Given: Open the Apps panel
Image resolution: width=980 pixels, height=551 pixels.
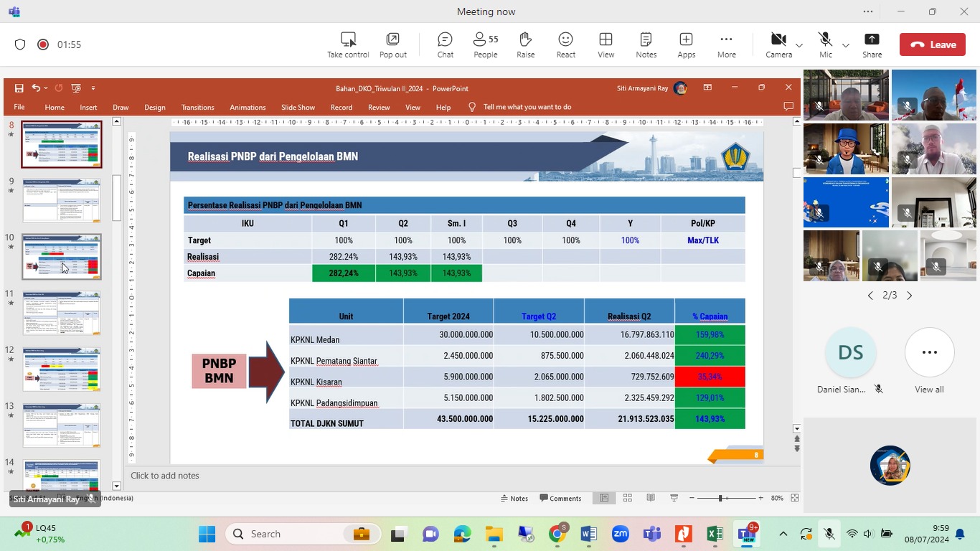Looking at the screenshot, I should [x=686, y=44].
